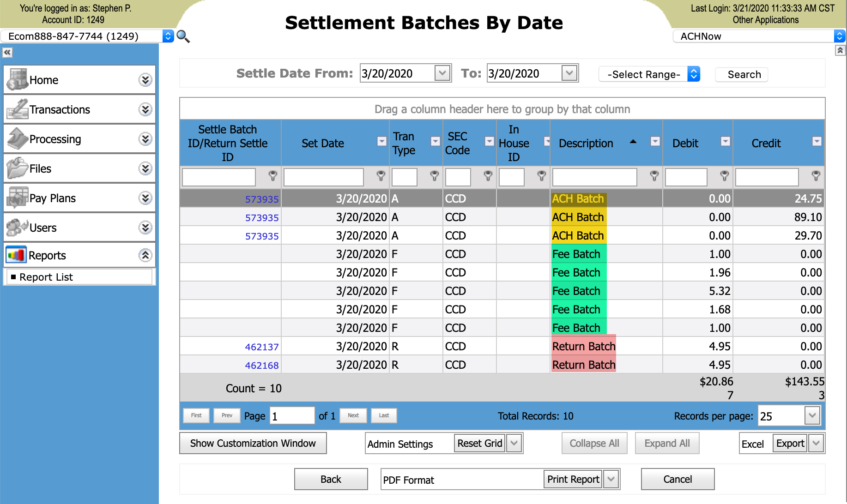Click the Transactions icon
Screen dimensions: 847x504
pos(17,109)
